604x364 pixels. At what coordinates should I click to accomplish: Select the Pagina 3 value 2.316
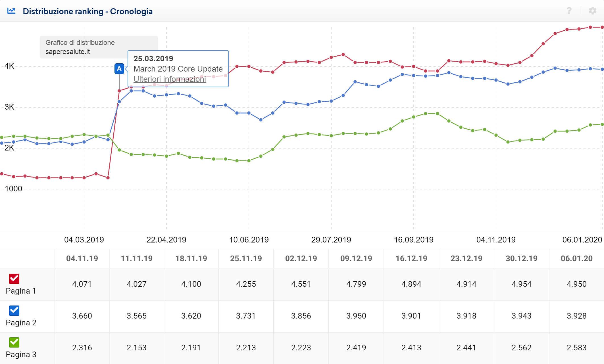pos(82,348)
